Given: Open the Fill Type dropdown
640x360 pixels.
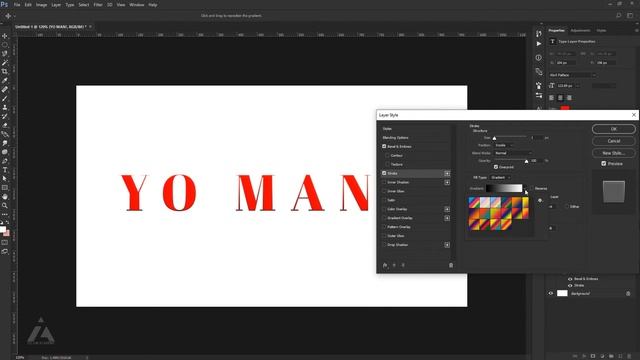Looking at the screenshot, I should 500,178.
